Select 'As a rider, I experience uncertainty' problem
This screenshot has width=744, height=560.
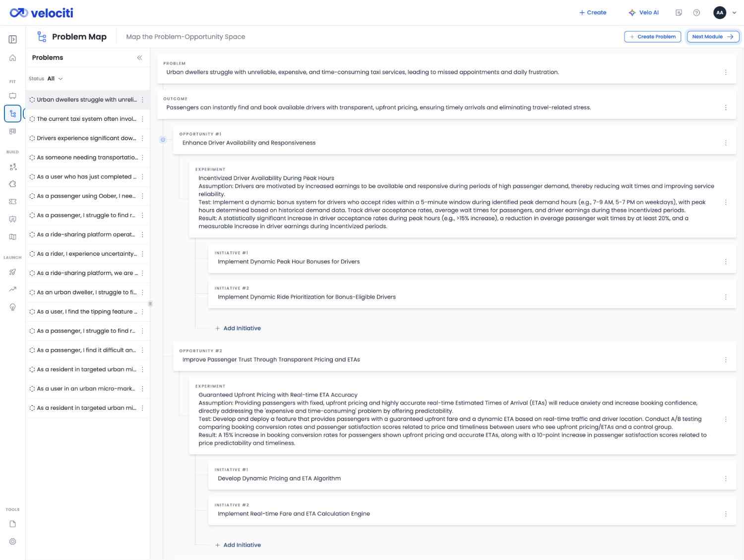click(x=87, y=254)
